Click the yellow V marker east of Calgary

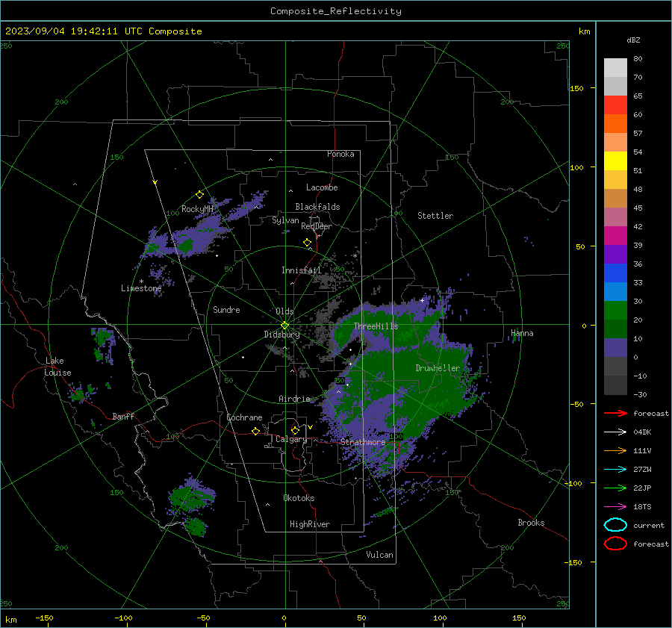point(310,427)
